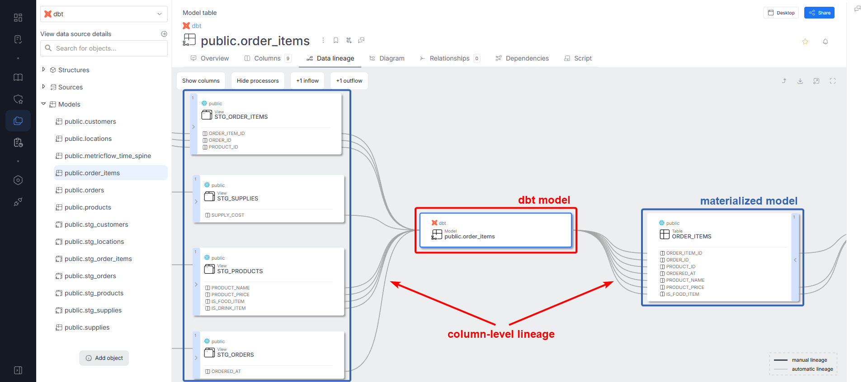Toggle the notification bell subscription
868x382 pixels.
(826, 42)
